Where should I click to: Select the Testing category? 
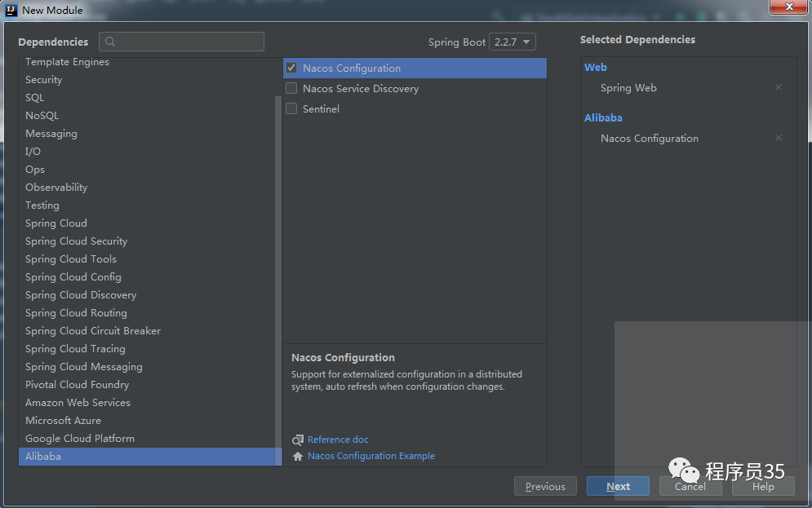tap(147, 205)
